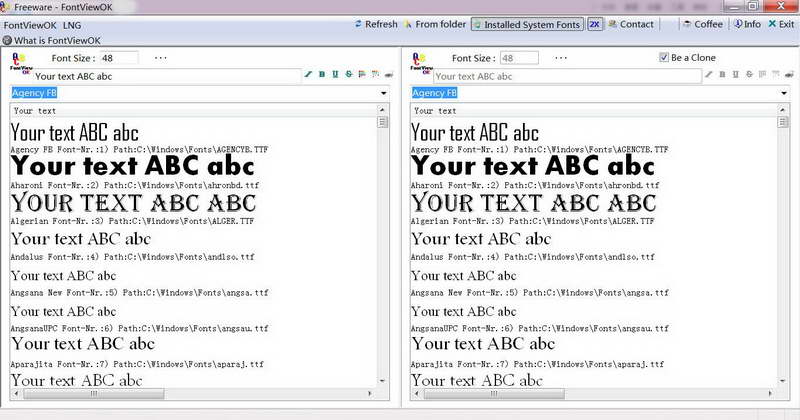
Task: Click Angsana New Font-Nr. 5 in left list
Action: (139, 293)
